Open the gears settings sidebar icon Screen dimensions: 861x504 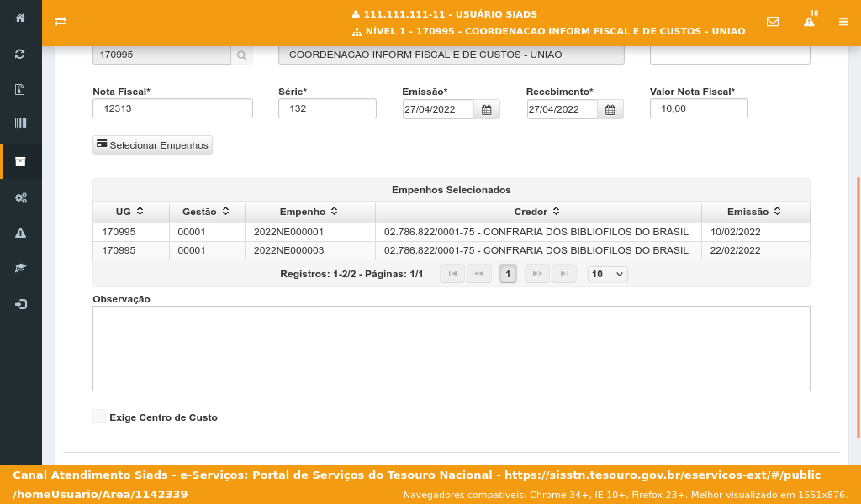20,197
